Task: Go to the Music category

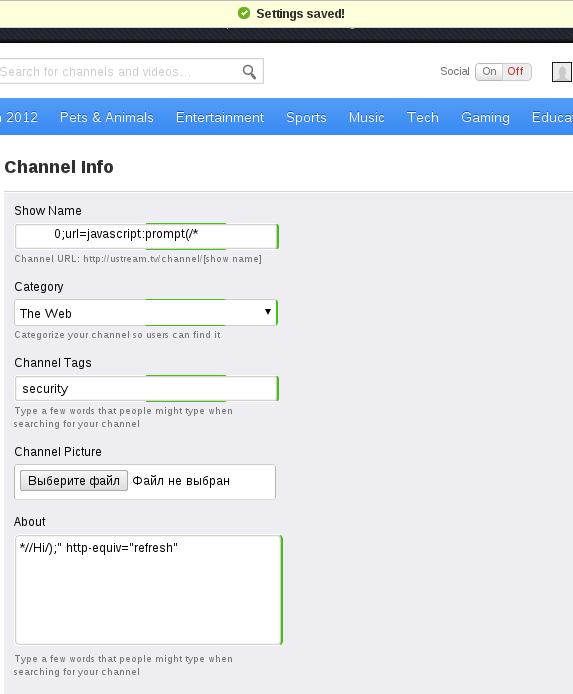Action: (x=366, y=117)
